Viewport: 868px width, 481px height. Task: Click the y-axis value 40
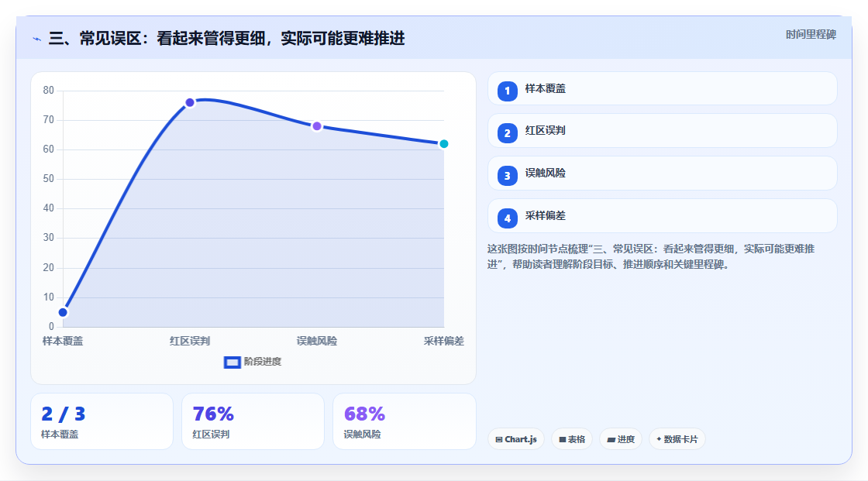point(49,208)
